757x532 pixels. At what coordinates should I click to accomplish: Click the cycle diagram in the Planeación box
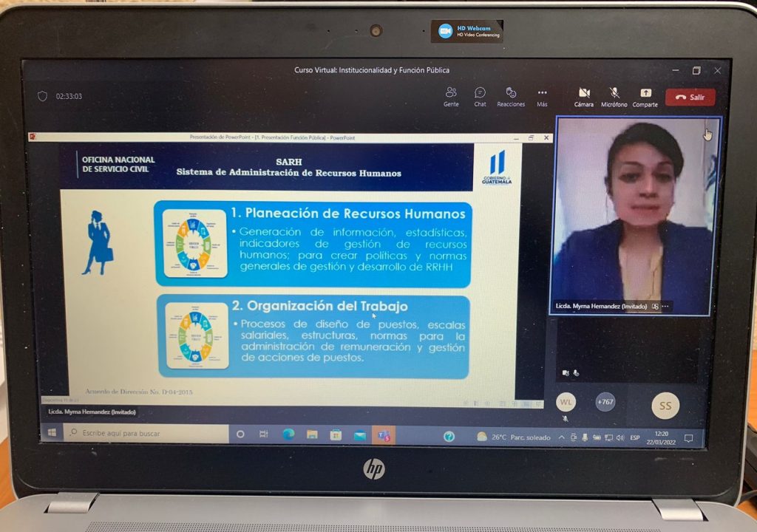(195, 243)
